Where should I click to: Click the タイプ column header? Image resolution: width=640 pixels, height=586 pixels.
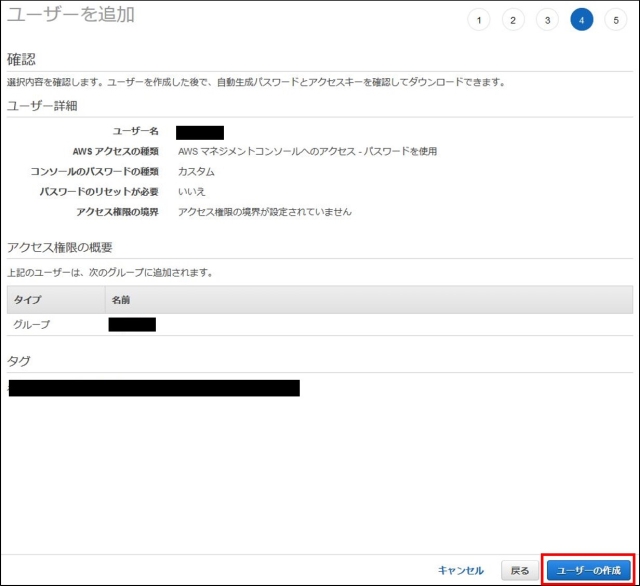(27, 299)
